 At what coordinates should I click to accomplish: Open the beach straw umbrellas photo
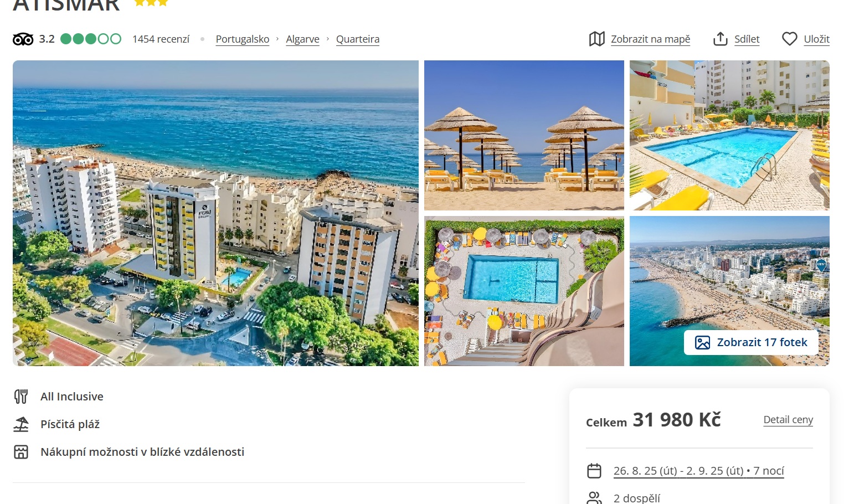tap(524, 135)
